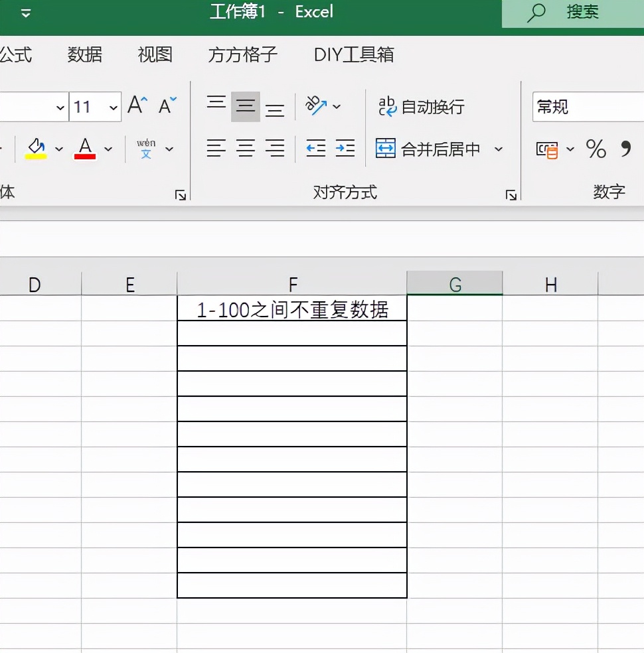644x653 pixels.
Task: Select column G by its header
Action: (454, 283)
